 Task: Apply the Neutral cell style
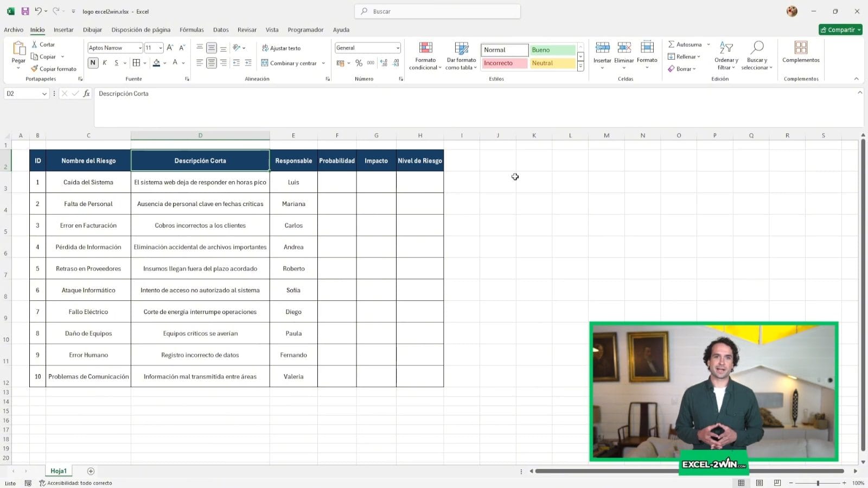[x=552, y=63]
